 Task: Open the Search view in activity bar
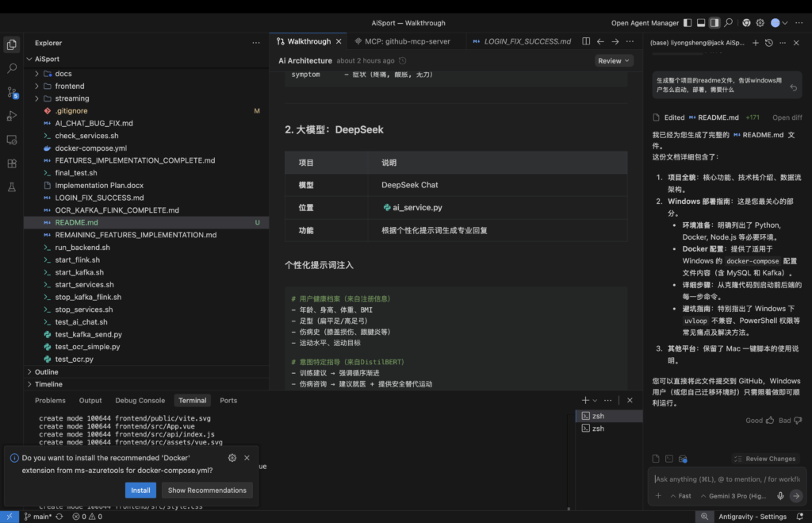point(11,68)
